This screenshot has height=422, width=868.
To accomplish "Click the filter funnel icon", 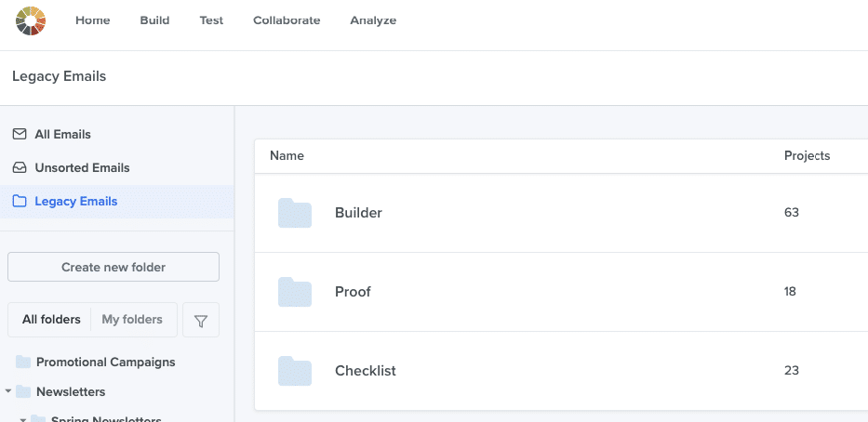I will [x=201, y=321].
